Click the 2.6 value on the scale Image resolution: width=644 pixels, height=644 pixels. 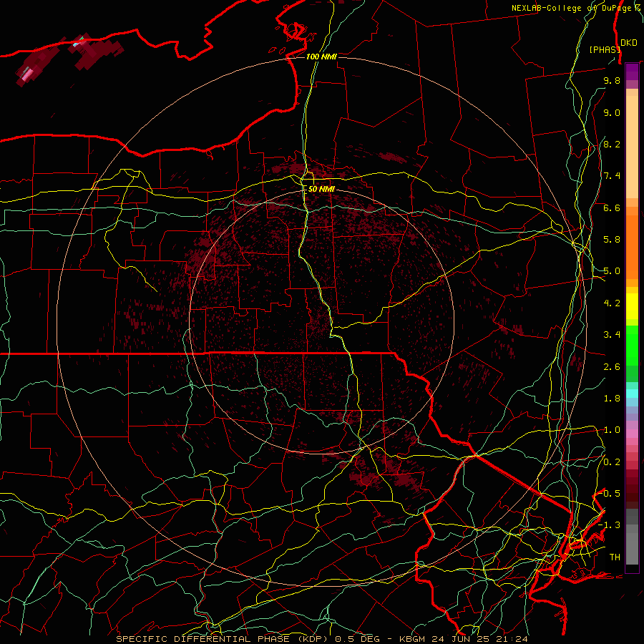coord(612,367)
